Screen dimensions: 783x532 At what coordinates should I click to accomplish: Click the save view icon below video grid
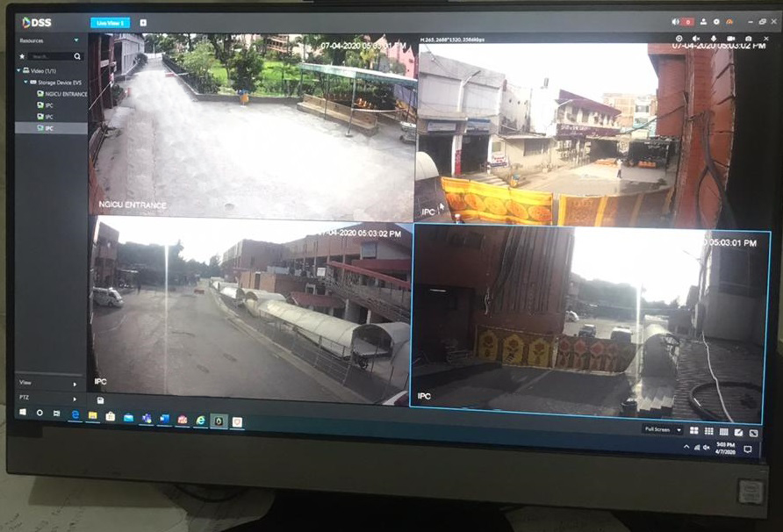coord(101,400)
